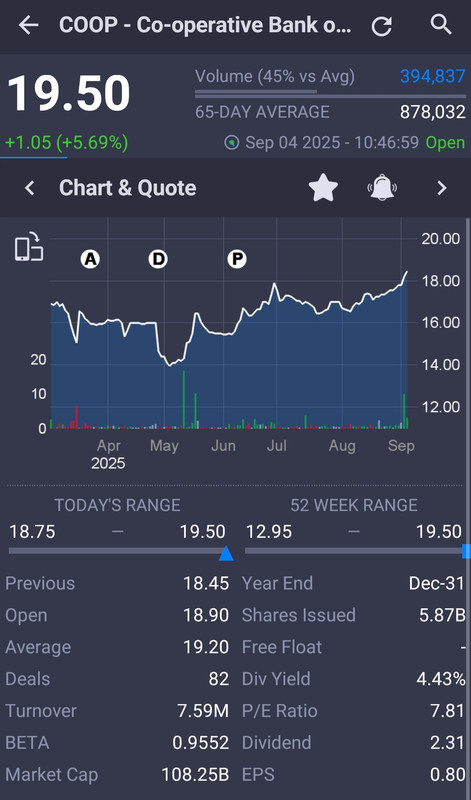471x800 pixels.
Task: Go back using the arrow icon
Action: [29, 24]
